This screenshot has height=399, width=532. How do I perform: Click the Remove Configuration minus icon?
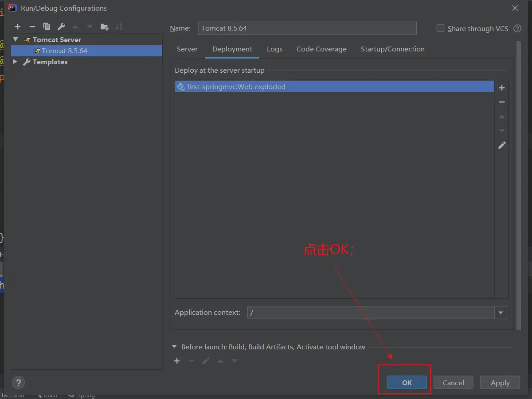click(32, 27)
